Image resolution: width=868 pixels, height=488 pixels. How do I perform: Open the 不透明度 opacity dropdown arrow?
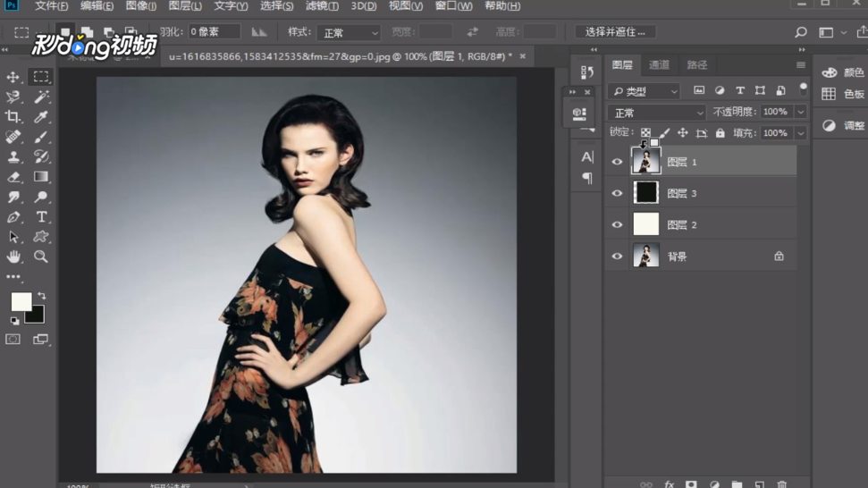800,112
